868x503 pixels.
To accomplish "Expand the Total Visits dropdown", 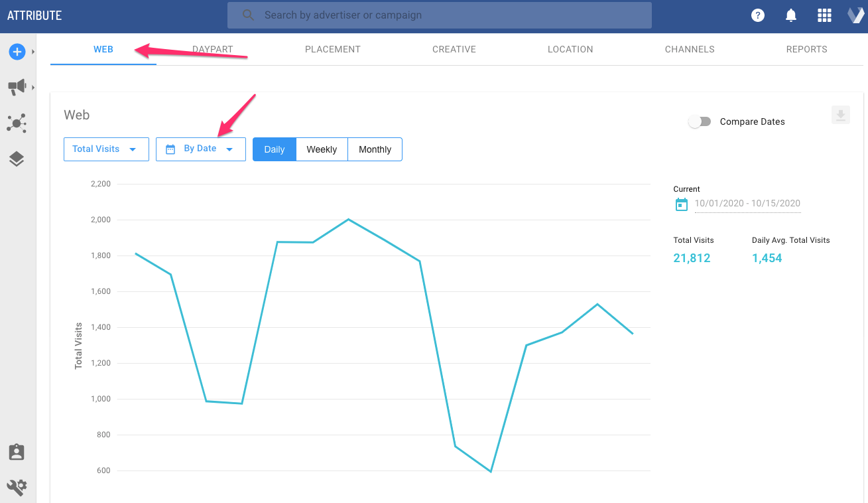I will [106, 149].
